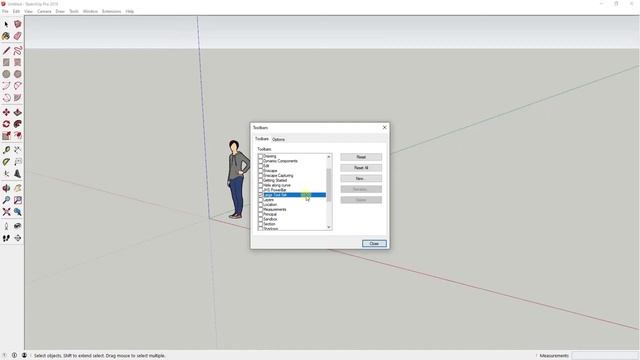Select the Previous view tool
640x360 pixels.
(18, 212)
